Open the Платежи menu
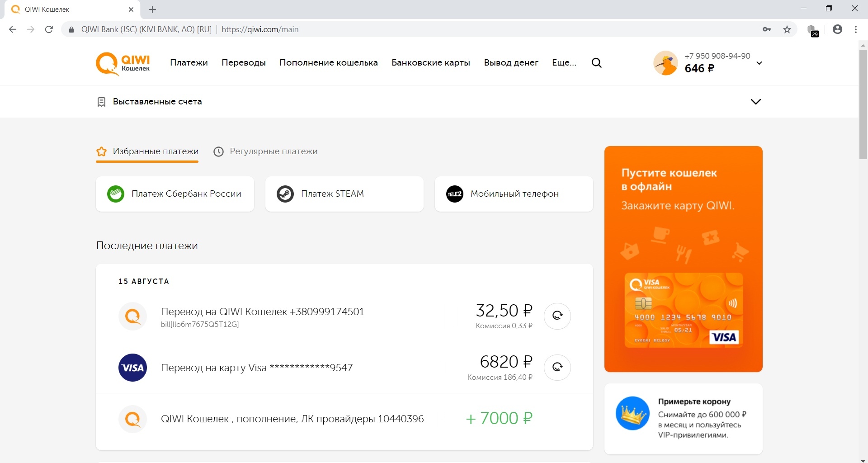The image size is (868, 463). point(189,63)
